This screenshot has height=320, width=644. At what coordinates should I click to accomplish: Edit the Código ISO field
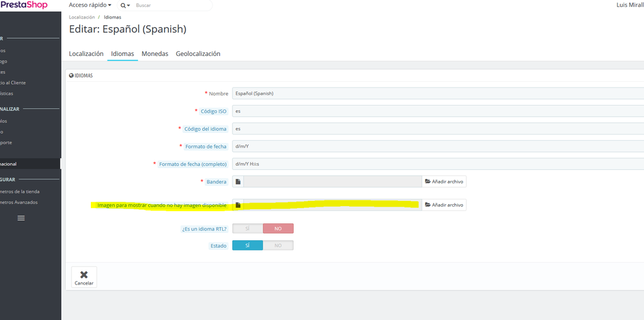click(x=438, y=111)
